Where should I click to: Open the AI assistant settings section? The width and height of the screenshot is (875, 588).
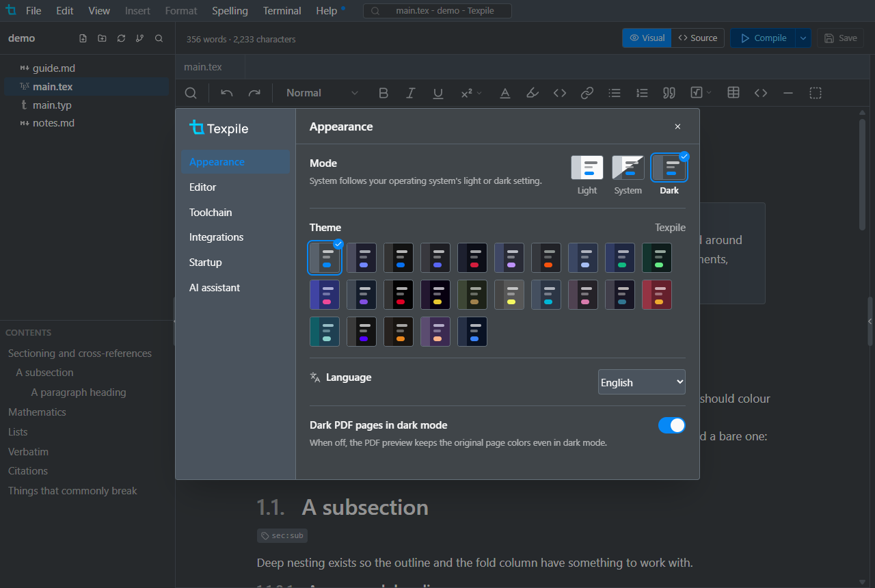point(236,288)
